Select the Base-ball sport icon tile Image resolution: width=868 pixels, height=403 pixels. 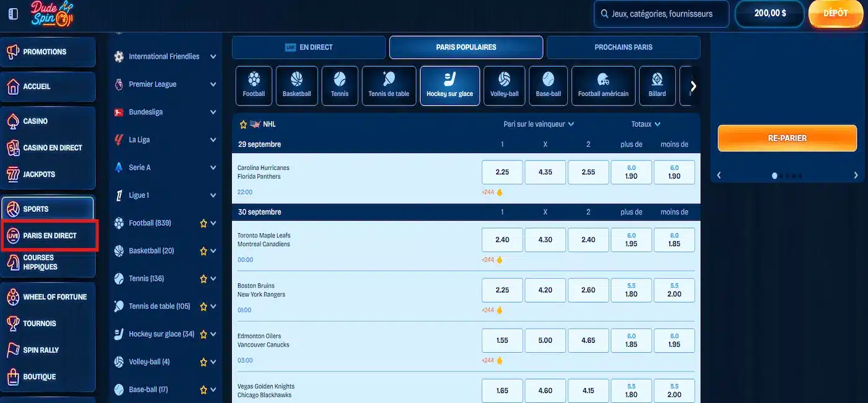click(548, 86)
